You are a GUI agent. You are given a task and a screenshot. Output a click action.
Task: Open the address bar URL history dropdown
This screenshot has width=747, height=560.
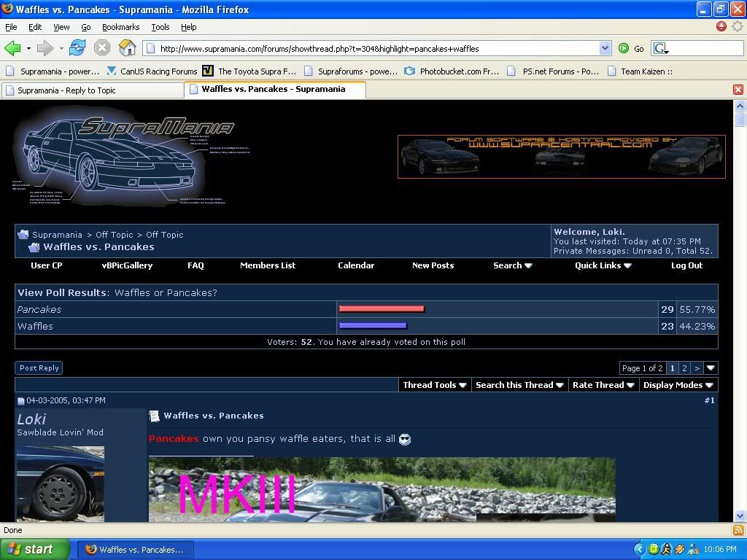pyautogui.click(x=605, y=48)
